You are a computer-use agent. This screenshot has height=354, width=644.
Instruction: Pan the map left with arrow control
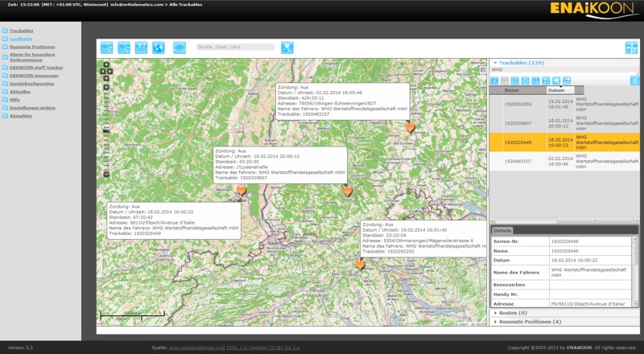103,72
